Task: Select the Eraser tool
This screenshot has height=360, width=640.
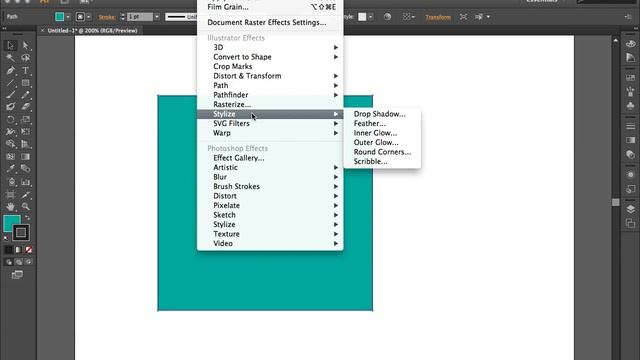Action: pos(25,107)
